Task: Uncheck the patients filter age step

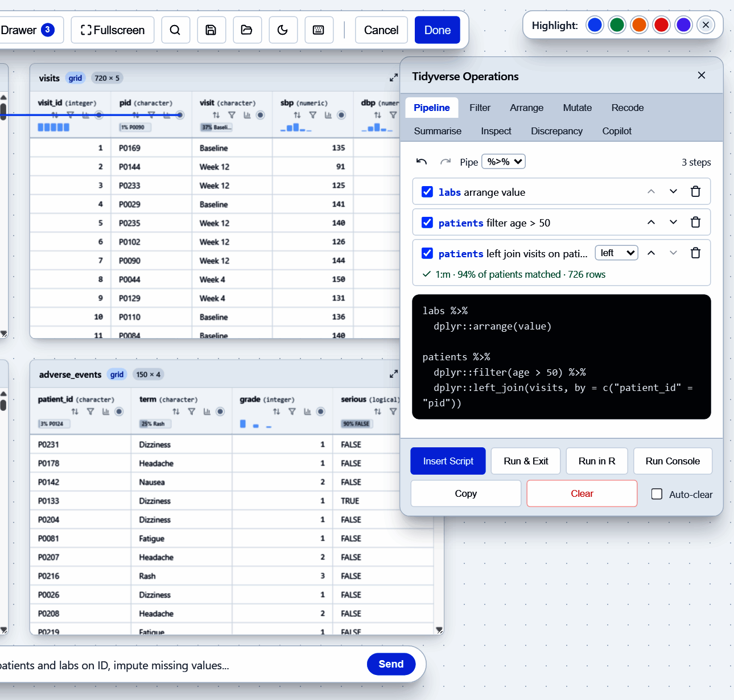Action: 427,223
